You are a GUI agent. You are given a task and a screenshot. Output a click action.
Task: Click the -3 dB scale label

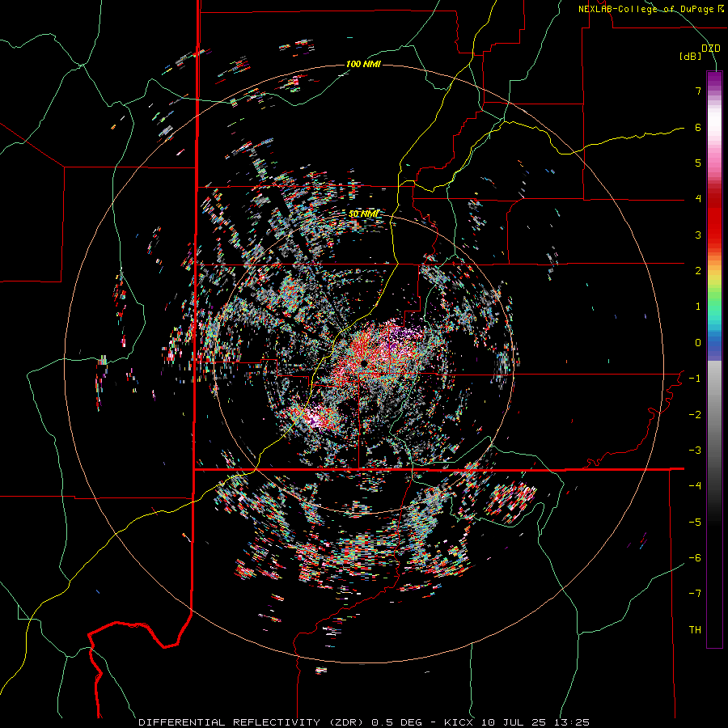695,451
